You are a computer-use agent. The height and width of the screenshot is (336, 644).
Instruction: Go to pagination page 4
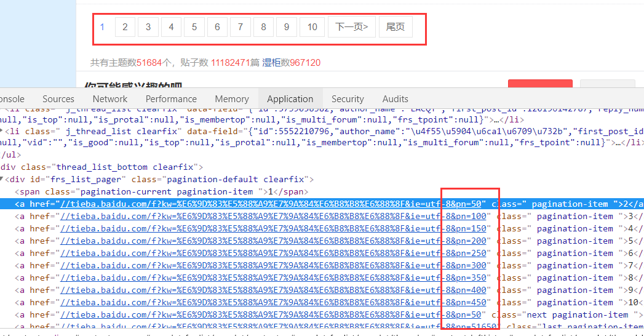pos(171,27)
